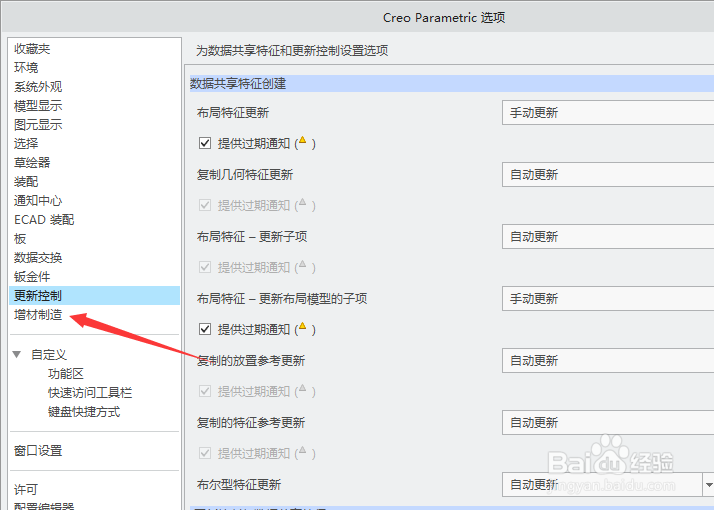
Task: Go to 选择 options
Action: [x=26, y=143]
